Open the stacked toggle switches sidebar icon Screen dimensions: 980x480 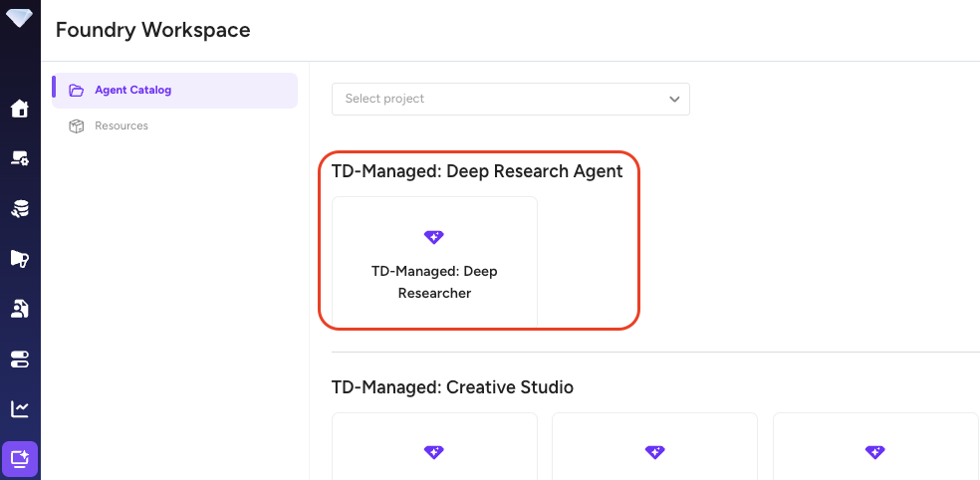click(20, 360)
